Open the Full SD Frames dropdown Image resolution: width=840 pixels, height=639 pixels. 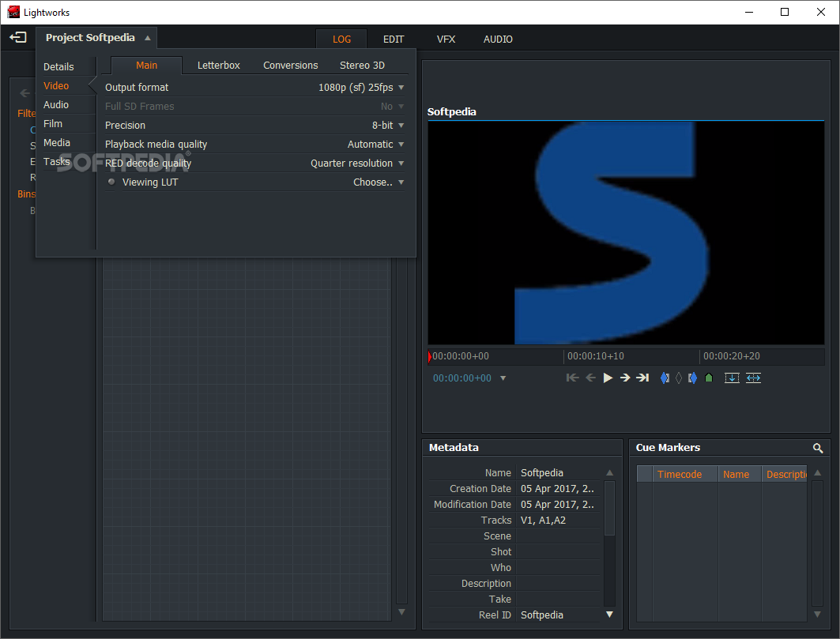[x=401, y=106]
